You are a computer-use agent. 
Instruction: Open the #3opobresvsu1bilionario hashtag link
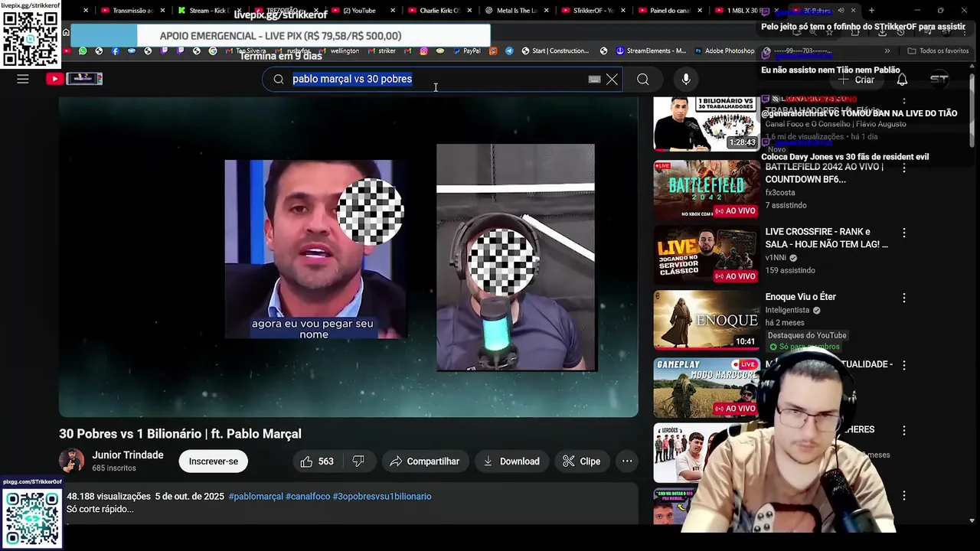coord(382,497)
